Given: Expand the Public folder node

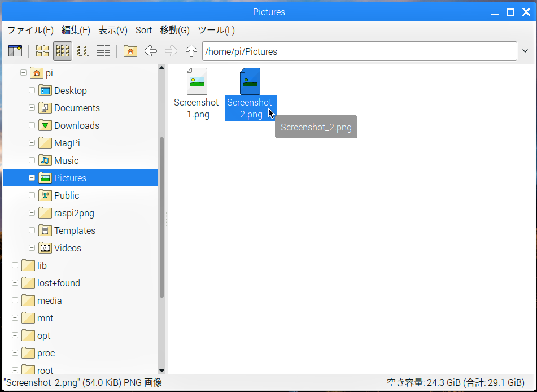Looking at the screenshot, I should 32,195.
